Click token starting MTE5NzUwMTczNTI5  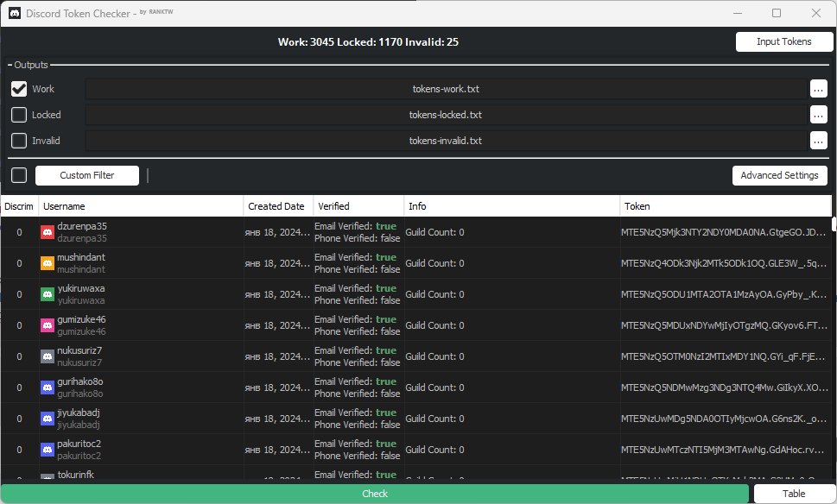(723, 450)
